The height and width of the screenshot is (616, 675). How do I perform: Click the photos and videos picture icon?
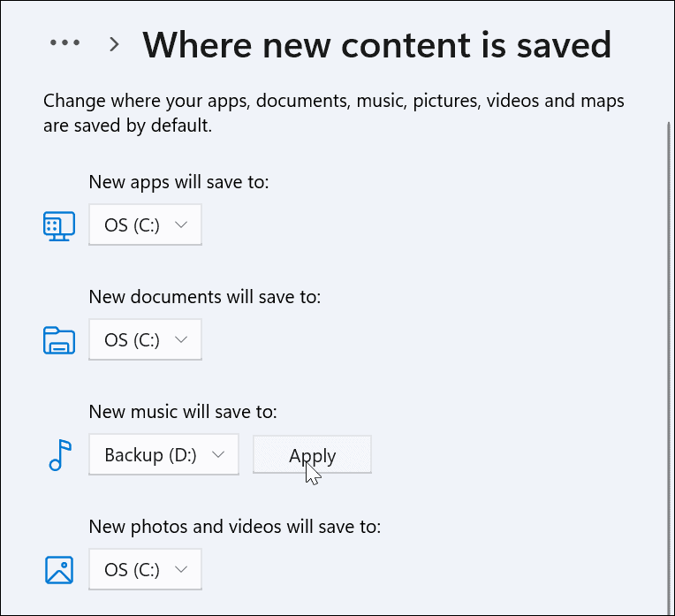(x=59, y=570)
